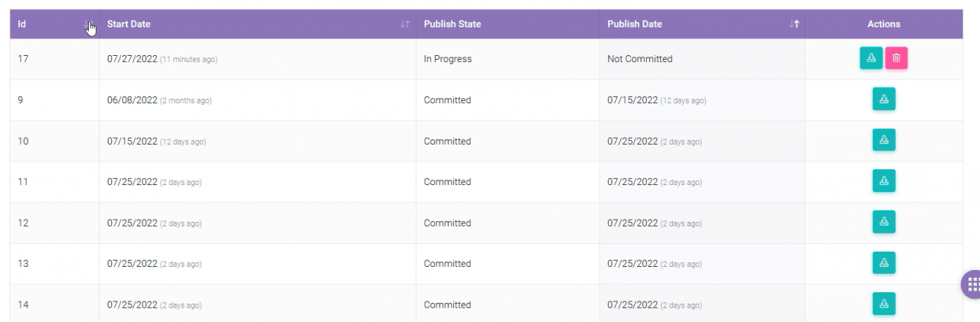Sort table using the Start Date arrows

405,24
